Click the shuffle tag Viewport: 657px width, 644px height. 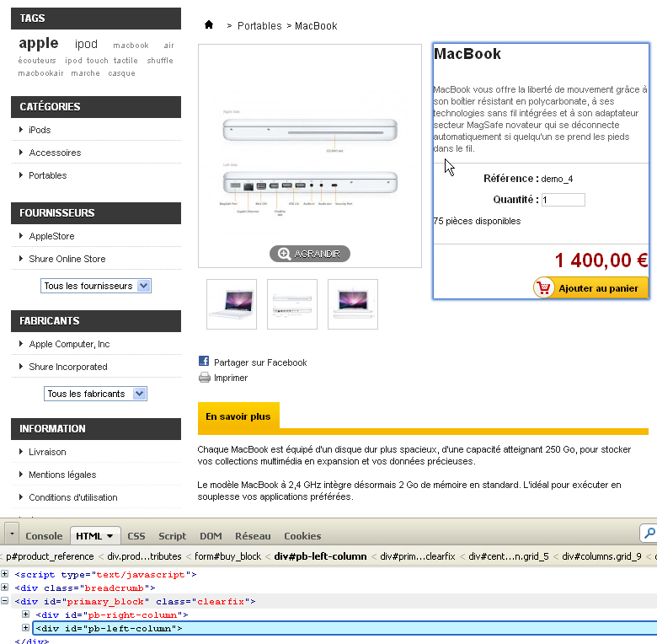pos(160,61)
